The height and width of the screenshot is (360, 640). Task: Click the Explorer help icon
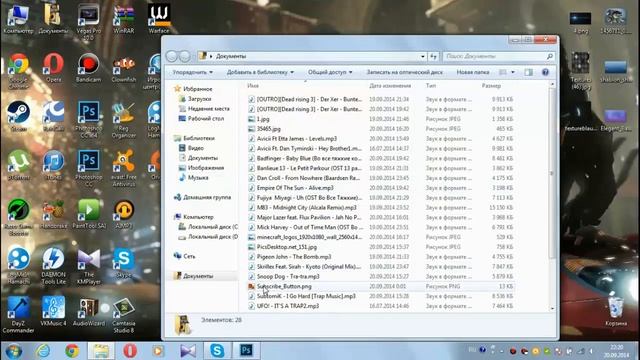(545, 72)
